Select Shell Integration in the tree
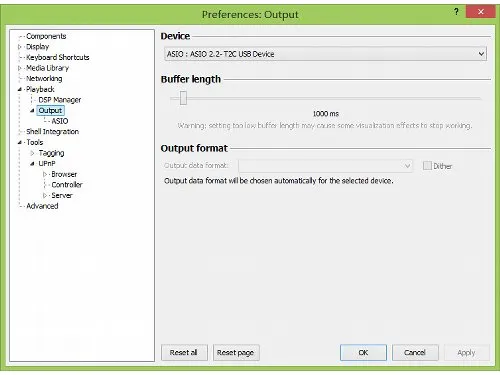The height and width of the screenshot is (375, 500). (52, 132)
